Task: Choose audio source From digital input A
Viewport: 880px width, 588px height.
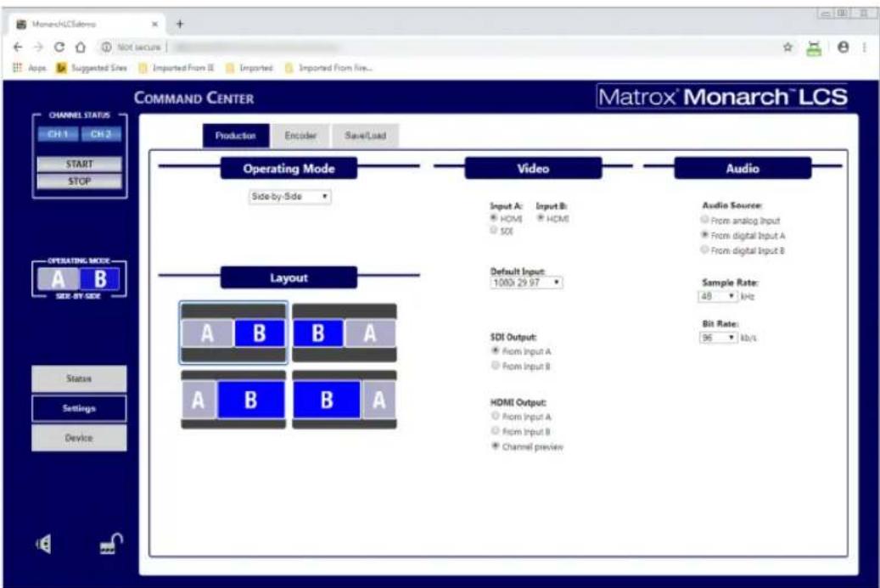Action: pyautogui.click(x=704, y=234)
